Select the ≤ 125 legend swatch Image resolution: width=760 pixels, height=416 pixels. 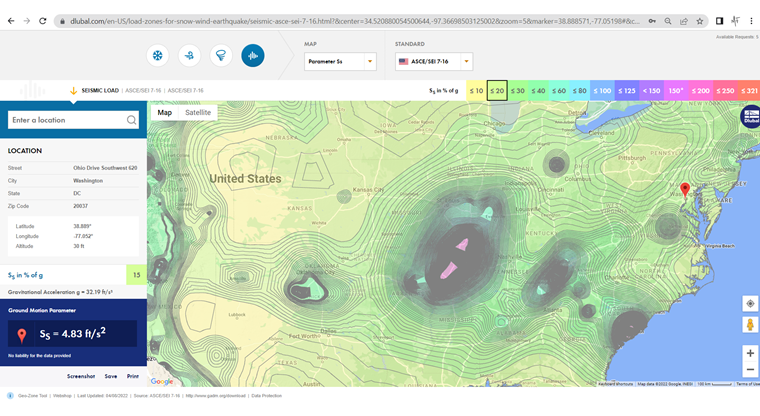pos(627,91)
